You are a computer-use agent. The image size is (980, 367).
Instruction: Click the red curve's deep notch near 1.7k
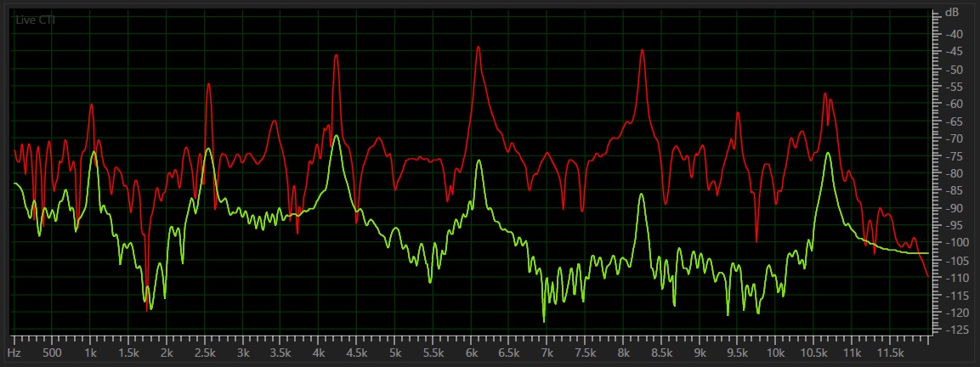click(x=147, y=309)
